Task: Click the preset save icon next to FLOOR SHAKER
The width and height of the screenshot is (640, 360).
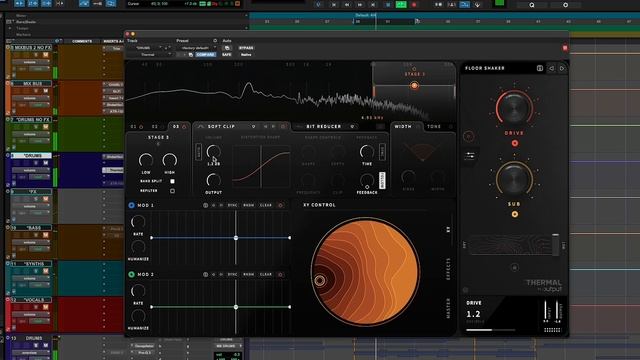Action: click(x=540, y=68)
